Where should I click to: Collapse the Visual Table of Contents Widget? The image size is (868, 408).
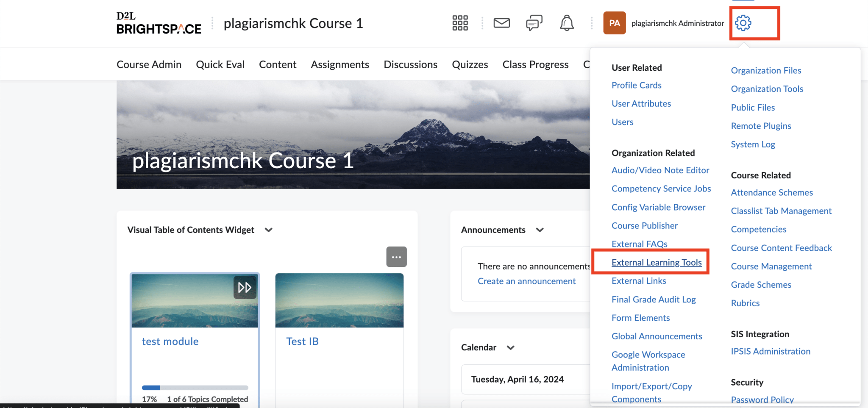point(268,230)
